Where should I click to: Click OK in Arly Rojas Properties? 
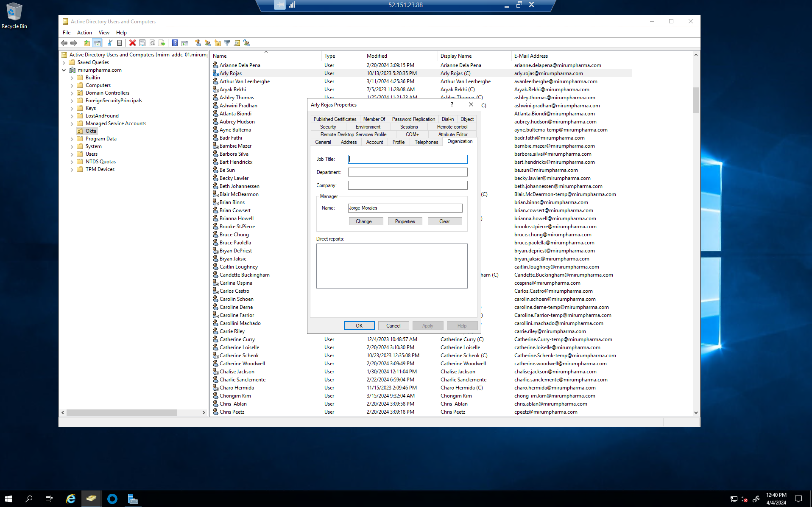tap(359, 326)
